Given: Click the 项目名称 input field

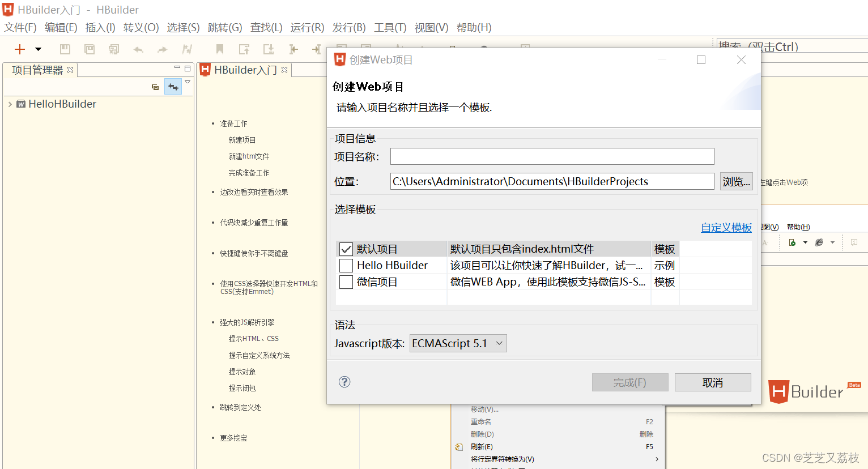Looking at the screenshot, I should coord(552,156).
